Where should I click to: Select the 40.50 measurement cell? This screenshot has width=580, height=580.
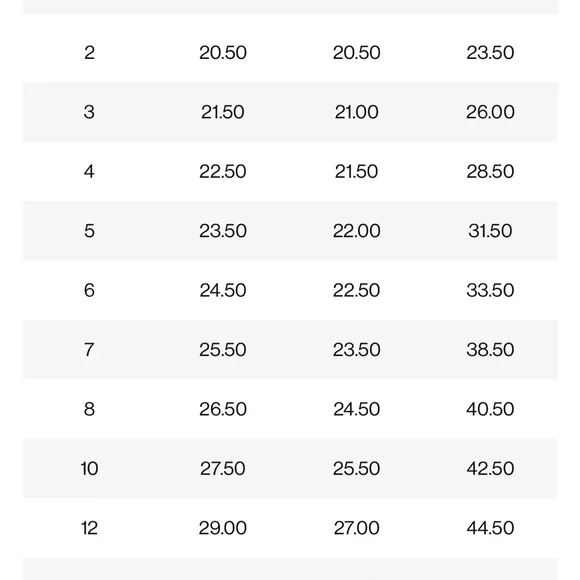coord(490,409)
